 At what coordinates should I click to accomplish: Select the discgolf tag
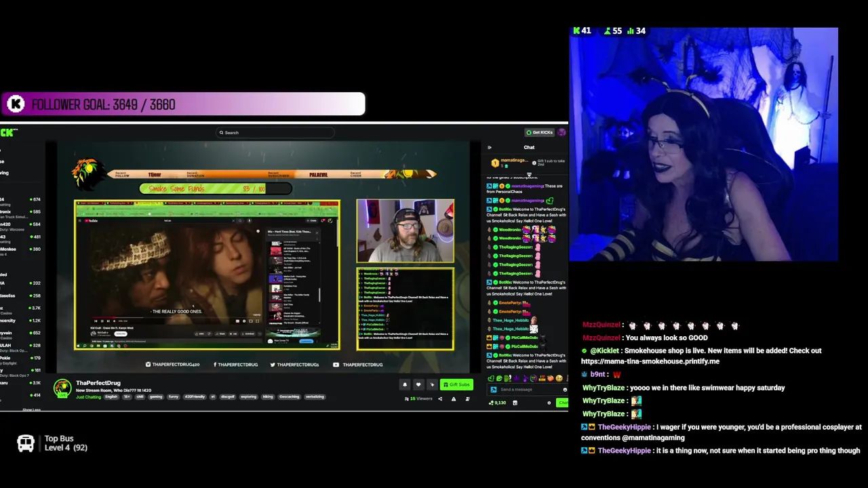(228, 397)
